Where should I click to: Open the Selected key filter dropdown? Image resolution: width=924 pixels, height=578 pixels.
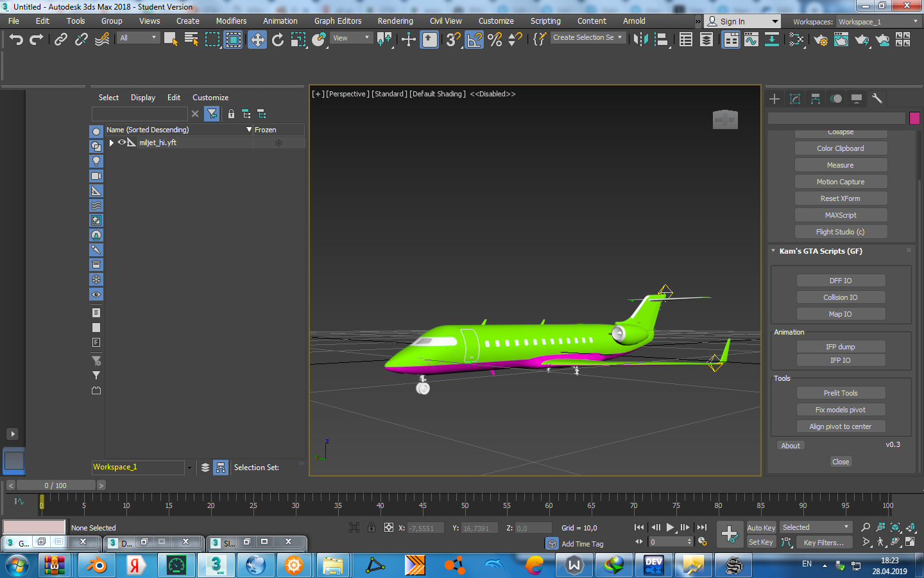816,527
